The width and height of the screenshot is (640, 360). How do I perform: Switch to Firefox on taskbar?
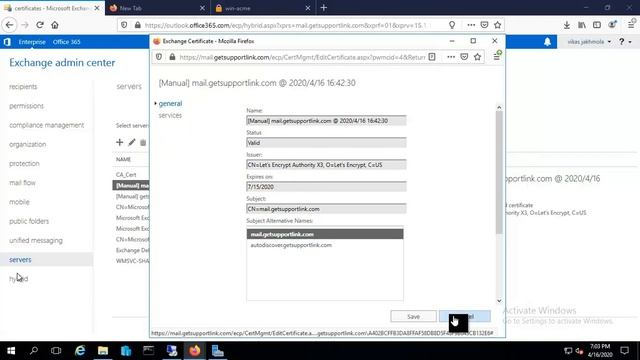coord(195,351)
